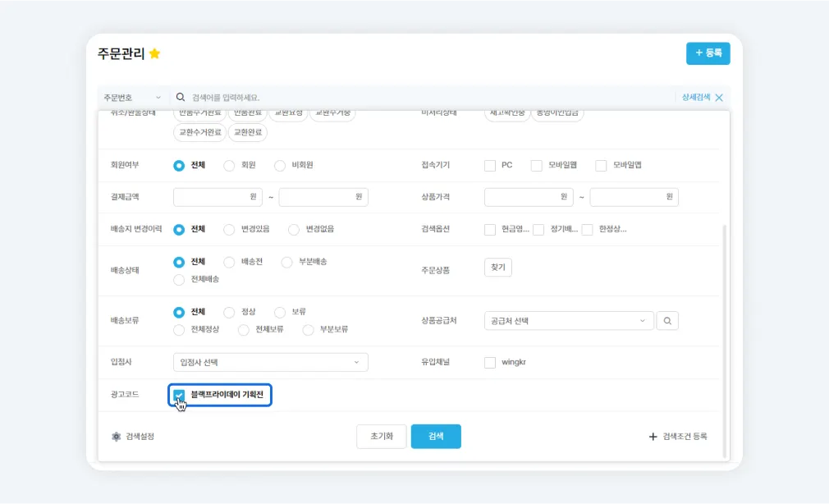This screenshot has height=504, width=829.
Task: Click the 초기화 reset button
Action: coord(381,437)
